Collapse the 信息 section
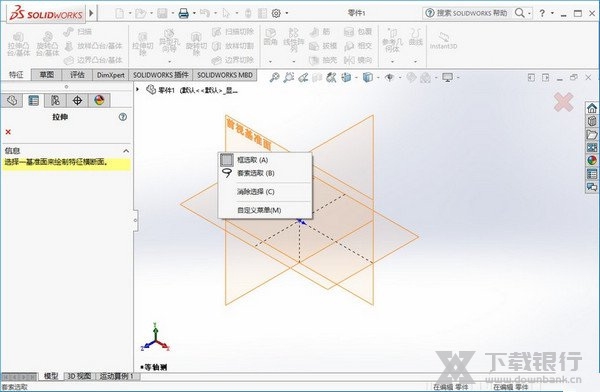This screenshot has width=600, height=392. coord(126,151)
